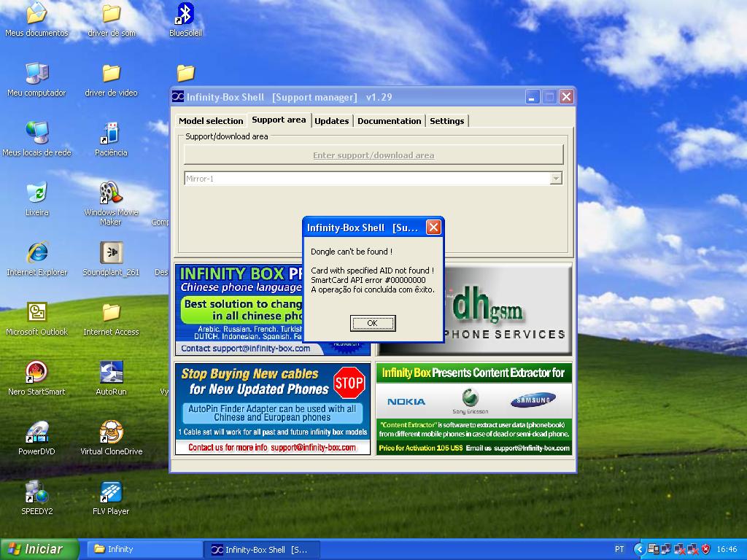Select the Support area tab
The width and height of the screenshot is (747, 560).
pyautogui.click(x=279, y=120)
